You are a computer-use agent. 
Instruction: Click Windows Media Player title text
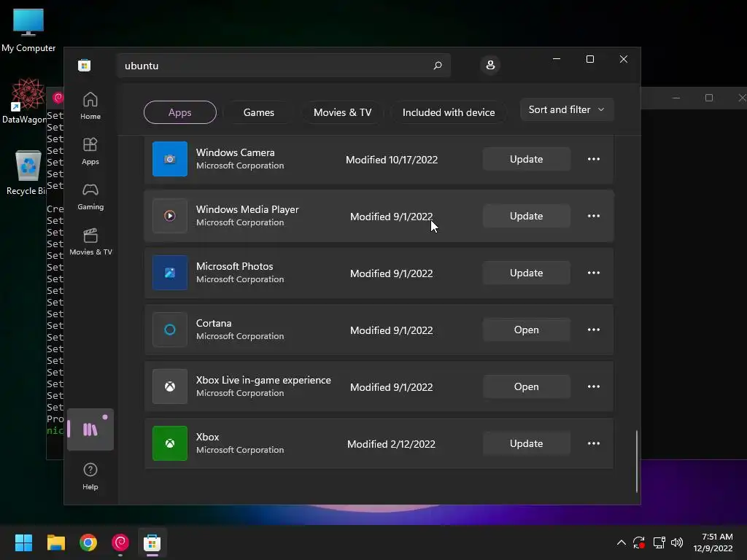[x=247, y=209]
